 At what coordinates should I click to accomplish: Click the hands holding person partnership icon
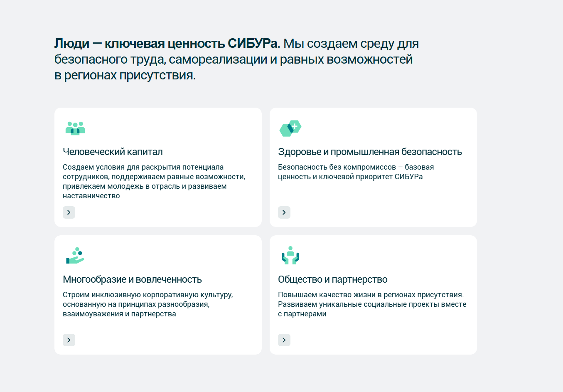[290, 256]
